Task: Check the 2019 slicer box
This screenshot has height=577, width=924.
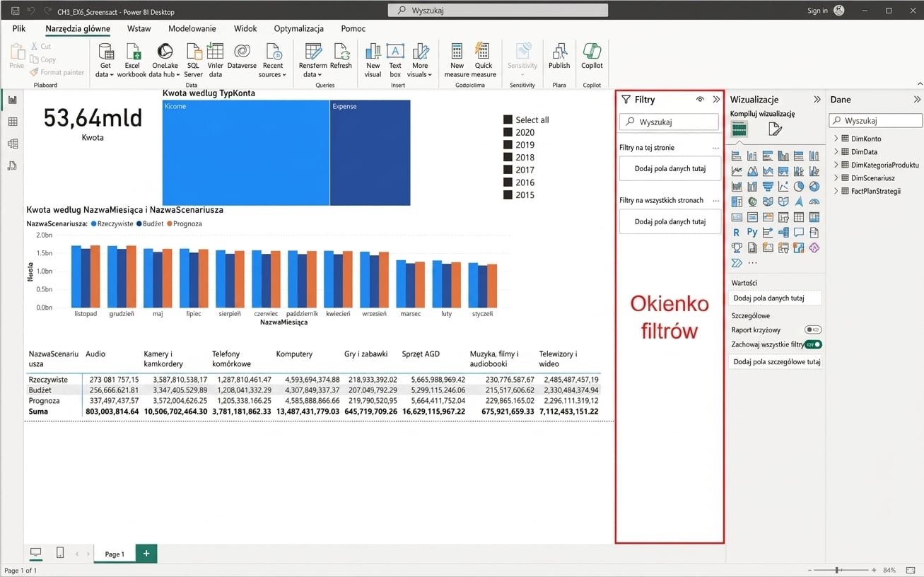Action: (508, 145)
